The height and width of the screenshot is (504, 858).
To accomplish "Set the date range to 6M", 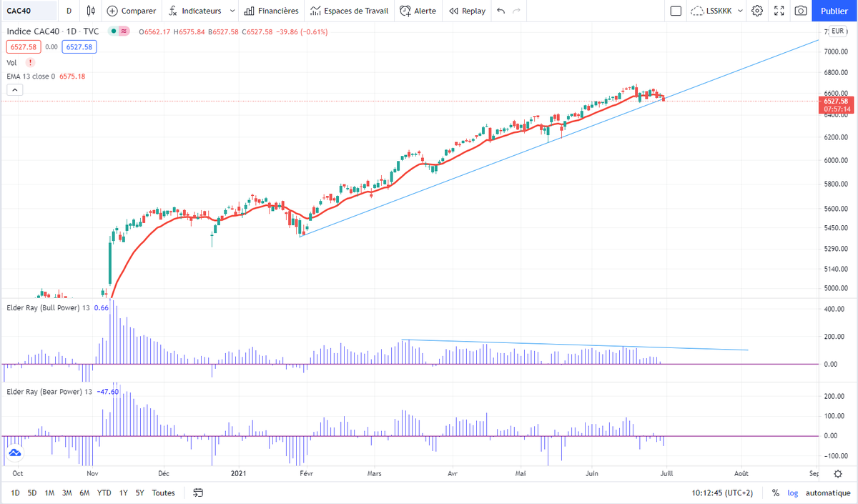I will [x=84, y=493].
